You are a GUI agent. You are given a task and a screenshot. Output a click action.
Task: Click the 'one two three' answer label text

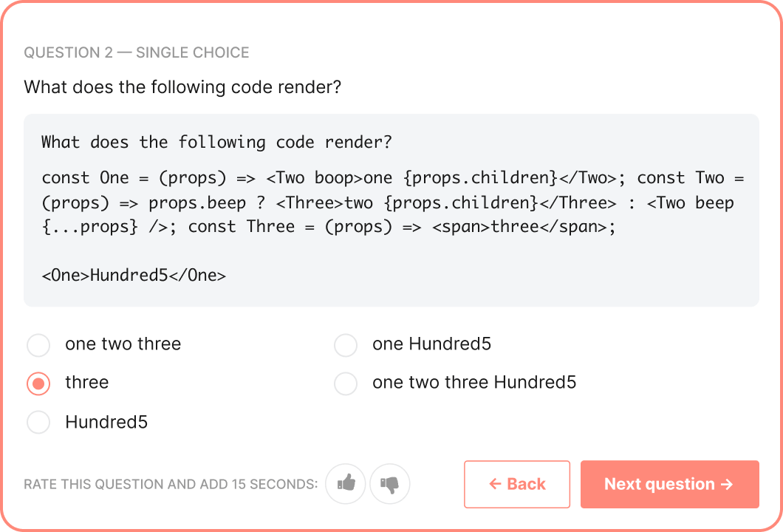(123, 344)
